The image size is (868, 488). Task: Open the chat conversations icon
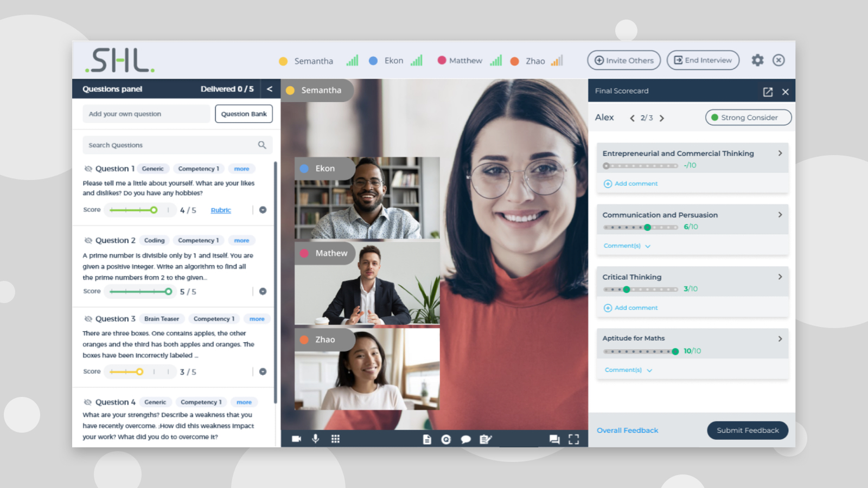point(554,439)
